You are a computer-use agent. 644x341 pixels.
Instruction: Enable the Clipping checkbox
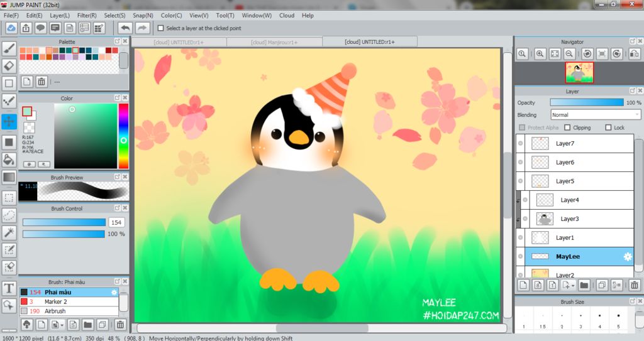pyautogui.click(x=567, y=127)
